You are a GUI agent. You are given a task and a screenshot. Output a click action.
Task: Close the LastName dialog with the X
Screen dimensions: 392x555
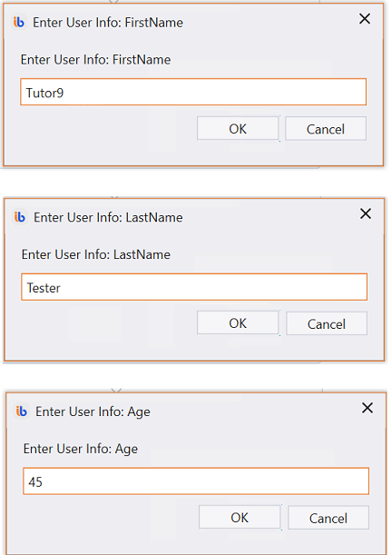[366, 213]
